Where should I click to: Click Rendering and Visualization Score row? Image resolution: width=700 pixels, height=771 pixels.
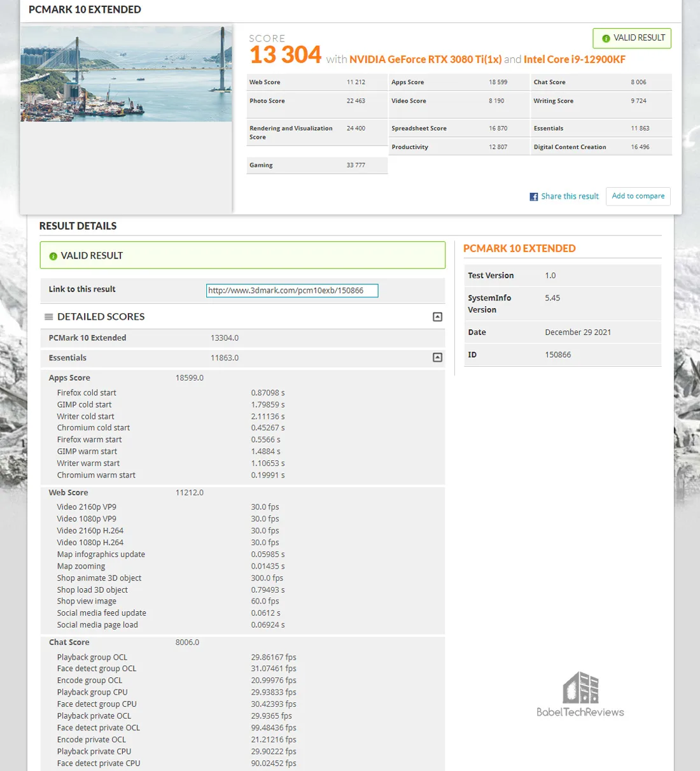[x=317, y=132]
